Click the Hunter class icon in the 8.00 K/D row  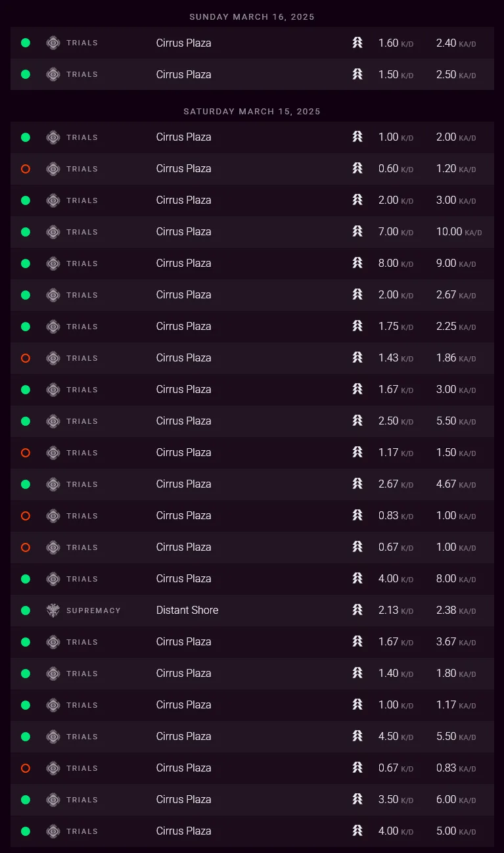click(357, 264)
